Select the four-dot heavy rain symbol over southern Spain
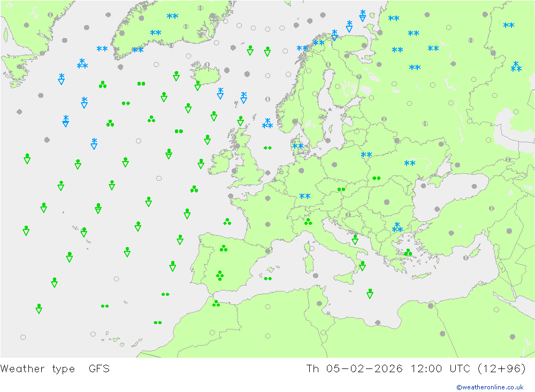The image size is (535, 392). 220,275
